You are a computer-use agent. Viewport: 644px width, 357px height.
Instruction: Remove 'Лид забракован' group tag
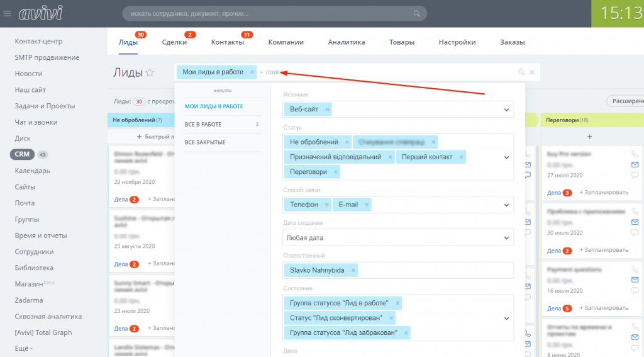[x=406, y=332]
